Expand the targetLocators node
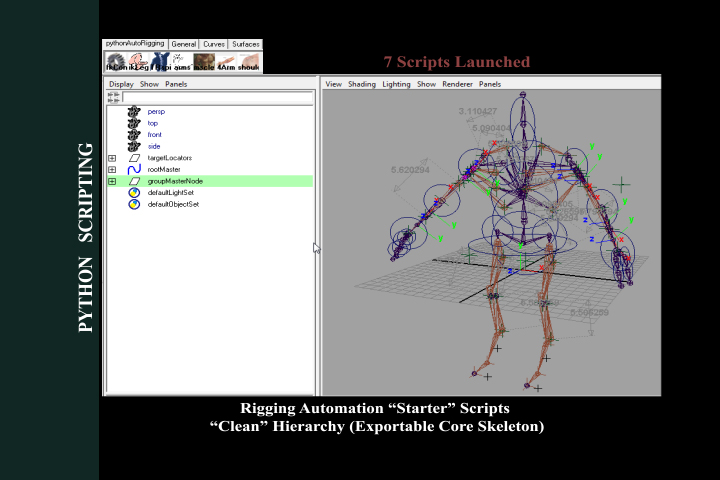 pyautogui.click(x=112, y=158)
